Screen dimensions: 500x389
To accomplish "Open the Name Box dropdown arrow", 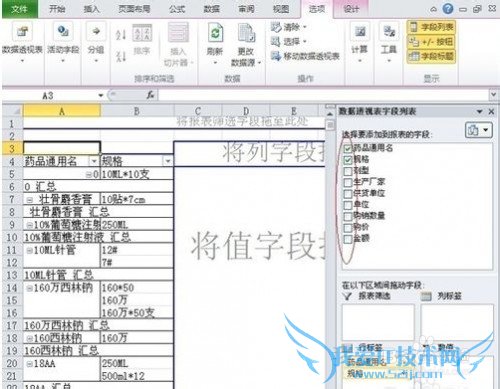I will point(101,96).
